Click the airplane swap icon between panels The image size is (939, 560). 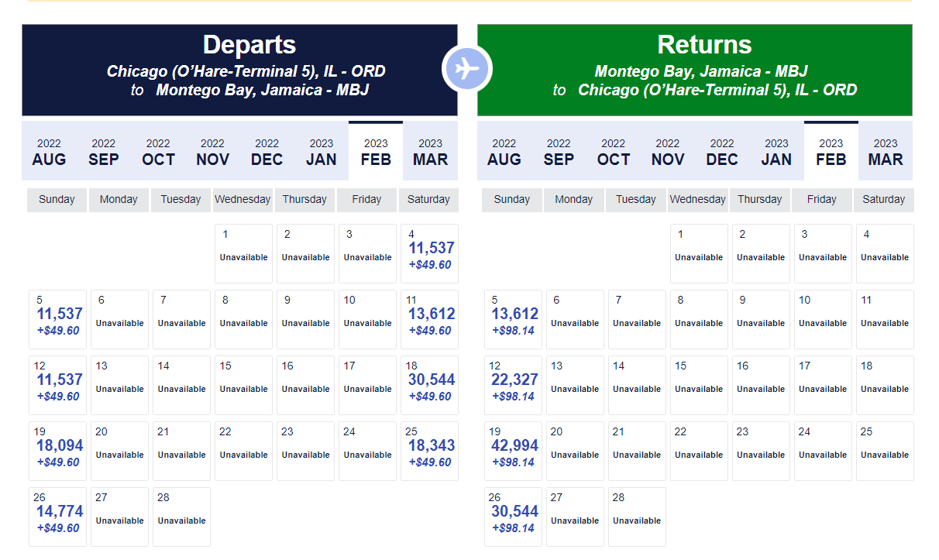pos(467,69)
